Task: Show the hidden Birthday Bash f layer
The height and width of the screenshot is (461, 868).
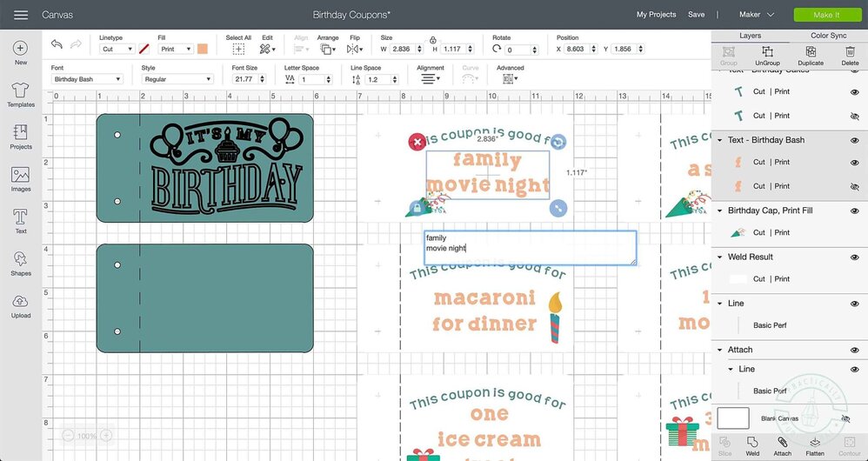Action: [x=855, y=187]
